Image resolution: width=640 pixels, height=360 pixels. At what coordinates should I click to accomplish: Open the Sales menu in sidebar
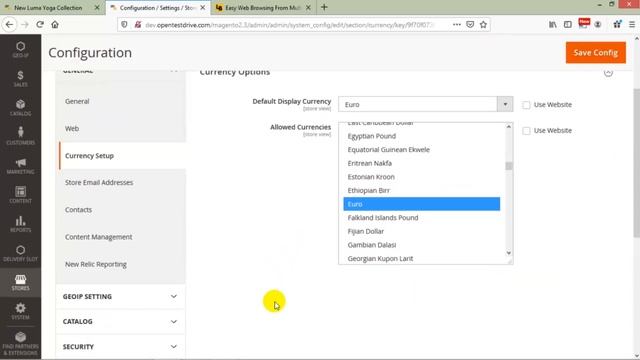[20, 78]
